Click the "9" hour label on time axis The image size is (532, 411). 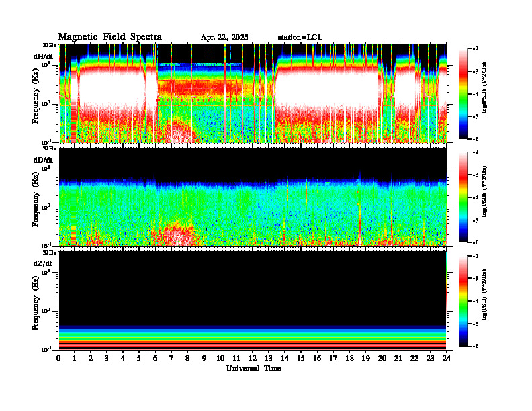click(x=204, y=358)
